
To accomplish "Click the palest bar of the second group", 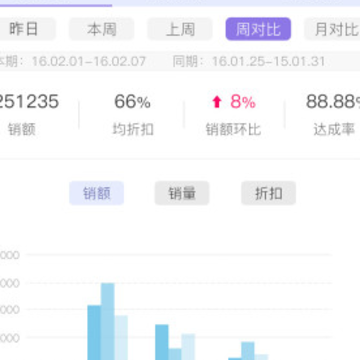I will [188, 347].
